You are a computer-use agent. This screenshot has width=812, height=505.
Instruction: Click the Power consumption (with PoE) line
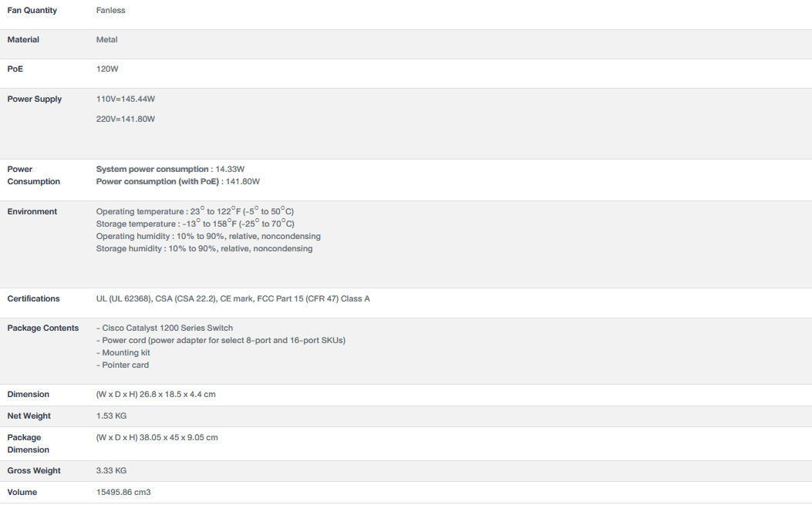coord(177,182)
